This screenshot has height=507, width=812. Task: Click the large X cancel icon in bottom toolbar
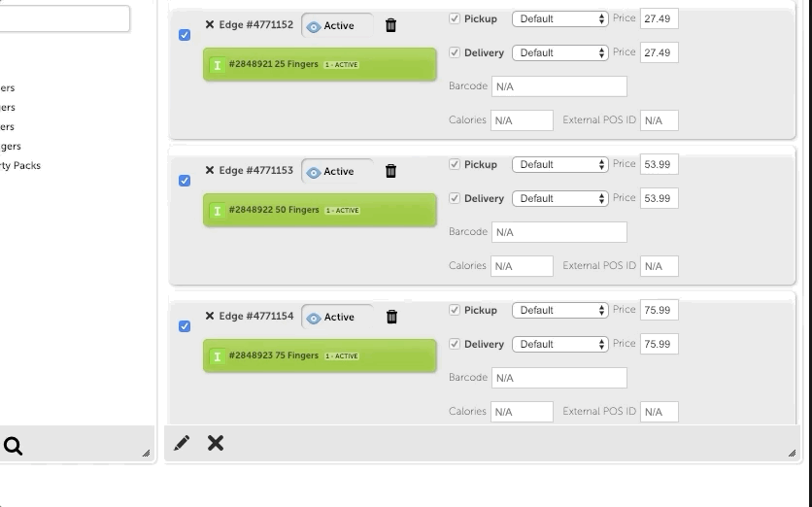pyautogui.click(x=216, y=443)
